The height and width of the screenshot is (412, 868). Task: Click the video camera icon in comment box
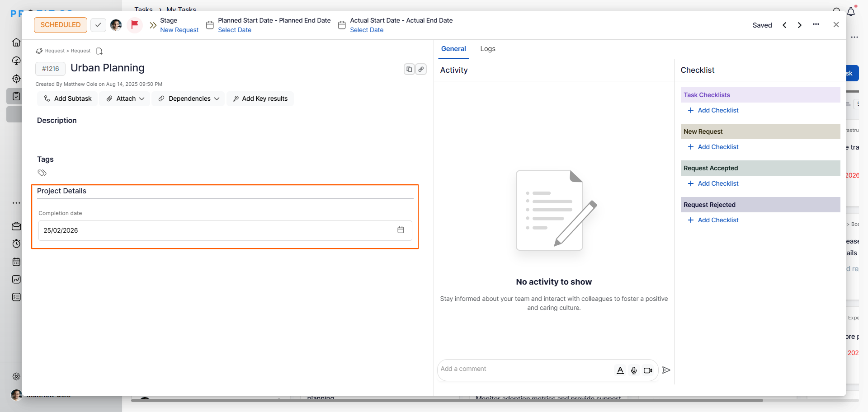point(648,370)
